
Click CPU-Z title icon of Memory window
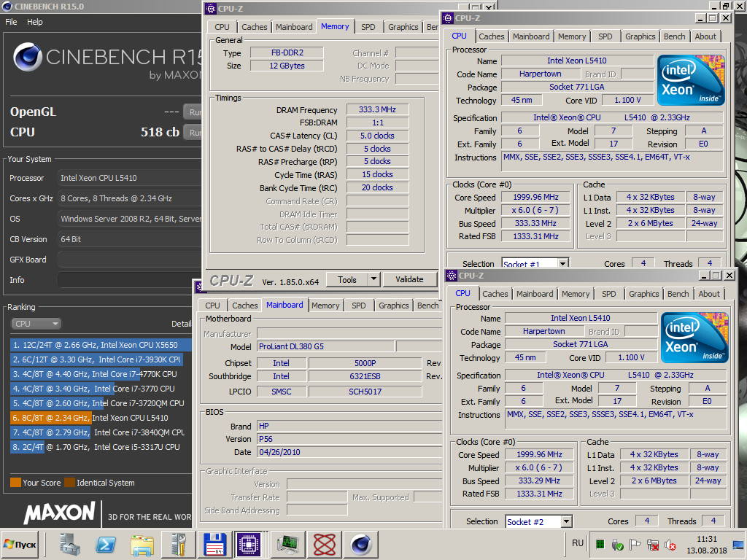[211, 9]
